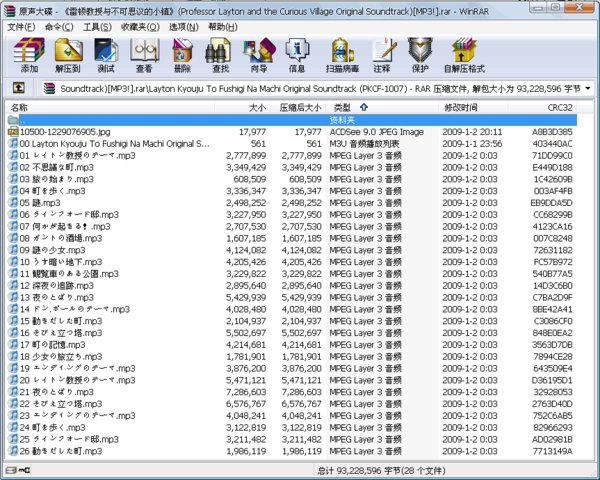Select 08 ガントの酒場.mp3
The height and width of the screenshot is (480, 600).
[61, 238]
